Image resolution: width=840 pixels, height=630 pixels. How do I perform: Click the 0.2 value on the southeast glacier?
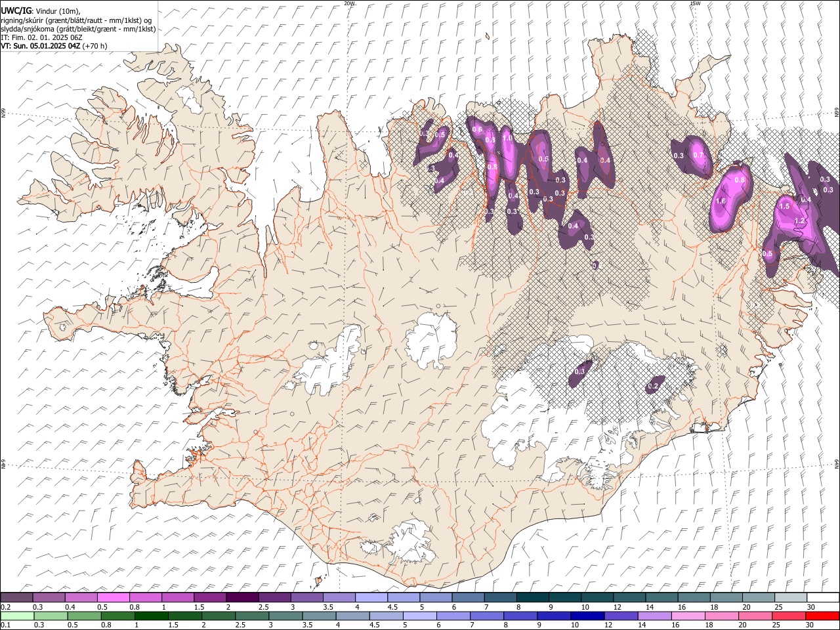(652, 387)
